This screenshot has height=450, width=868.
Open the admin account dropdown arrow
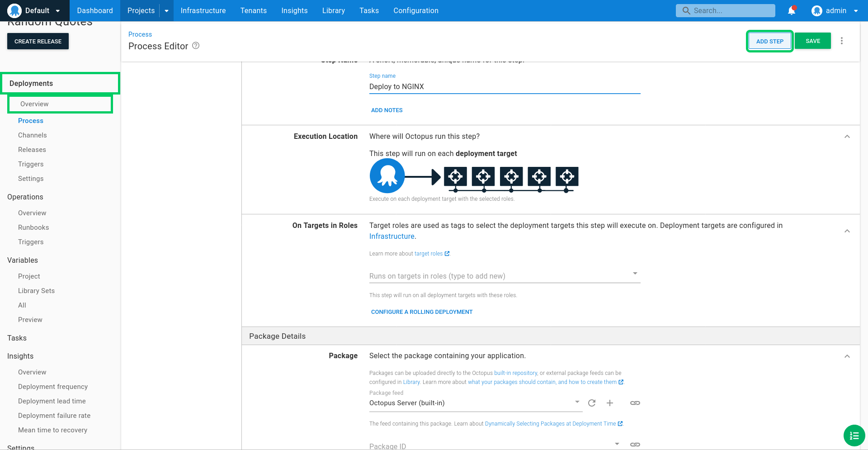(x=856, y=11)
